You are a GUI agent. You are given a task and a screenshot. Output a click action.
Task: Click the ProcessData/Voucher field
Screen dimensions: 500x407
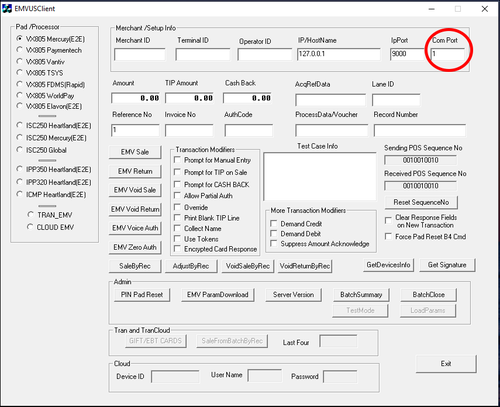(x=332, y=130)
